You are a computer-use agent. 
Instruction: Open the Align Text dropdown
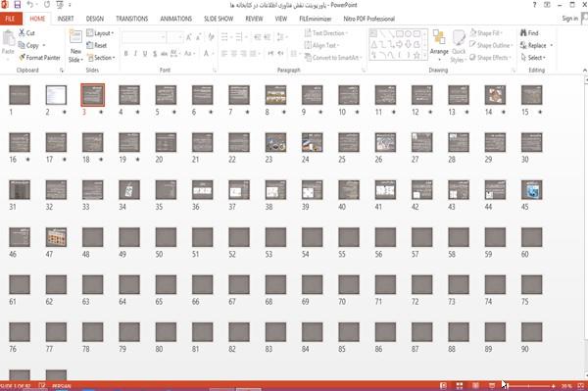tap(321, 45)
